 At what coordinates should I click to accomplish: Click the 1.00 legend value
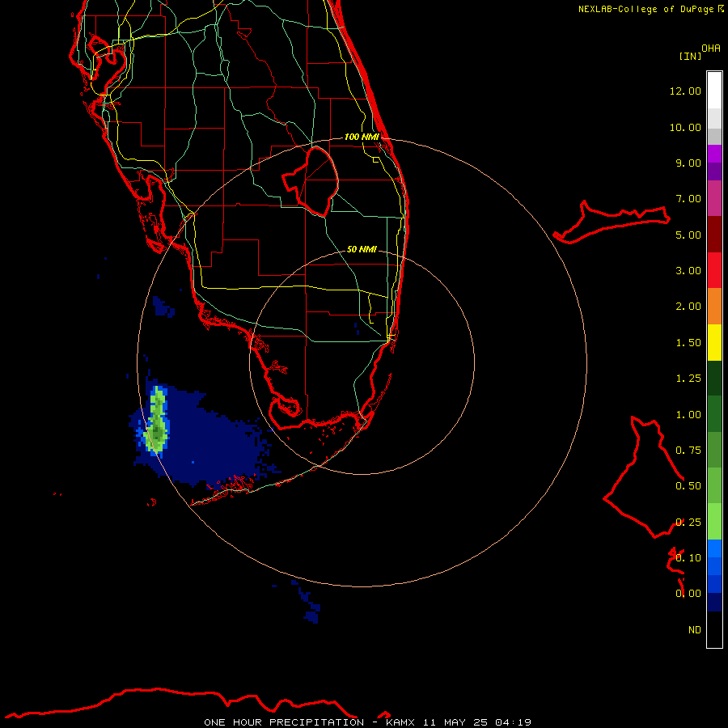[688, 415]
